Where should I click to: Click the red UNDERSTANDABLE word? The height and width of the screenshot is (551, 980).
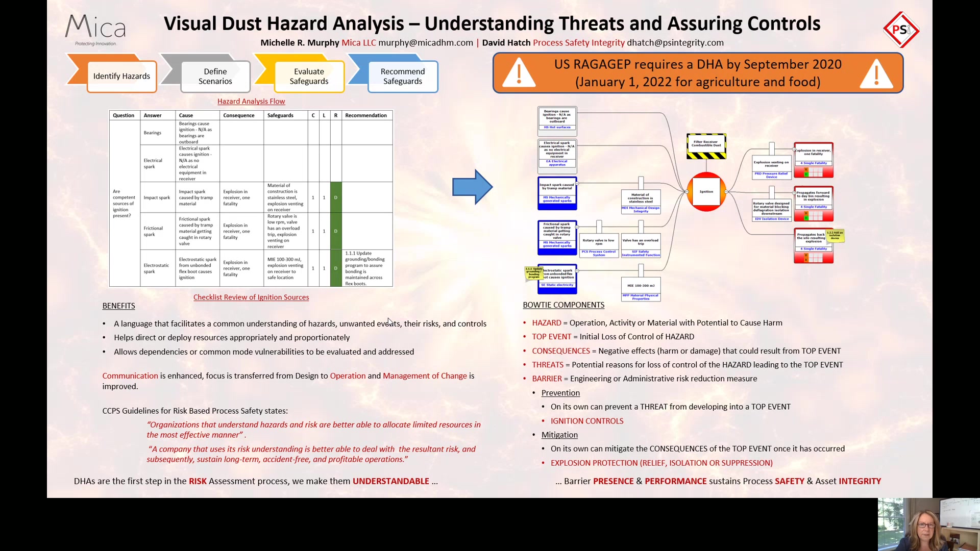[x=391, y=481]
